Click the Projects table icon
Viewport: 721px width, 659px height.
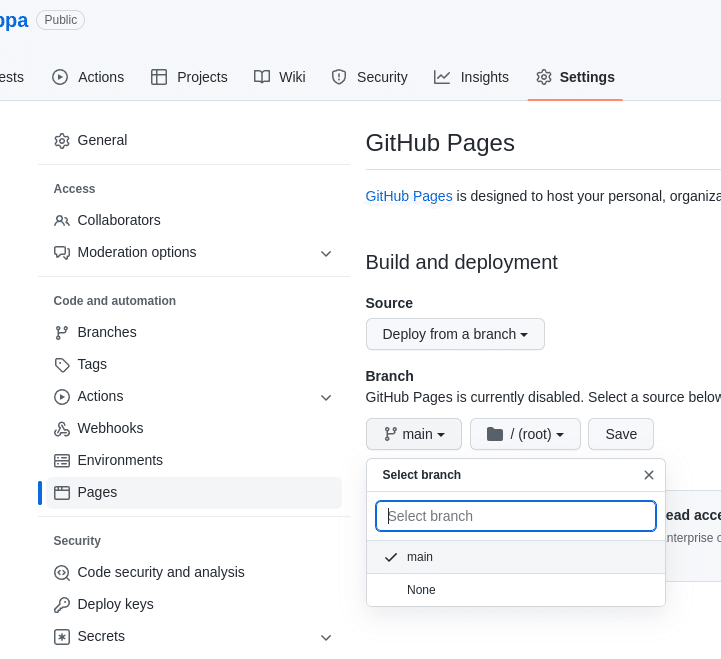[x=159, y=77]
